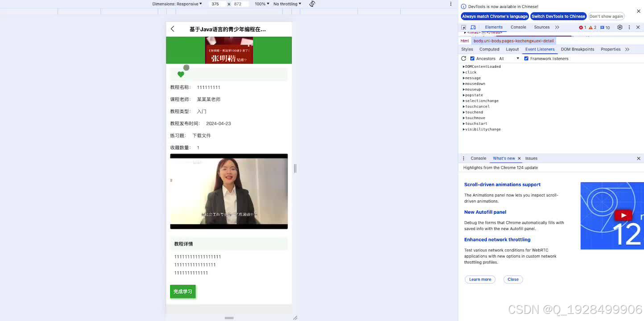This screenshot has width=644, height=321.
Task: Tap the green heart favorite icon
Action: tap(181, 74)
